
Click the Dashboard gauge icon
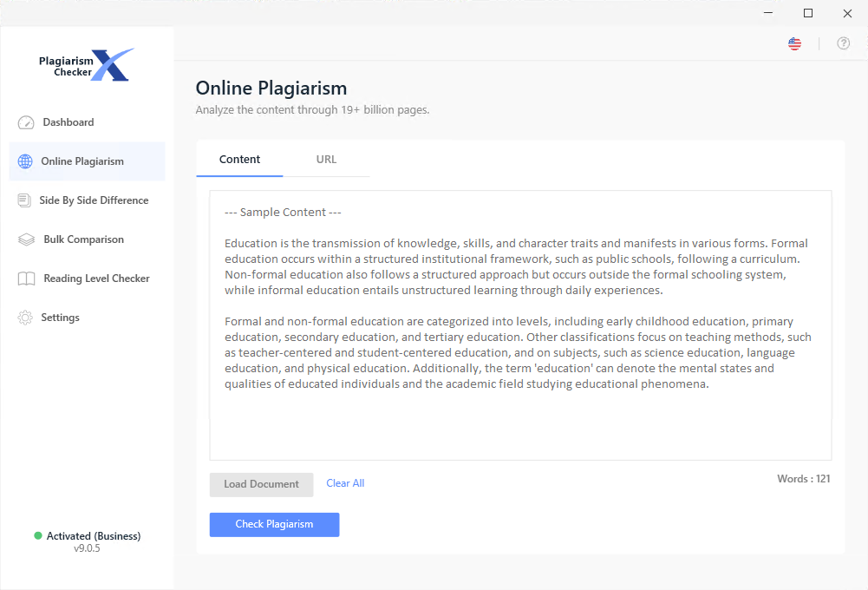click(x=26, y=122)
